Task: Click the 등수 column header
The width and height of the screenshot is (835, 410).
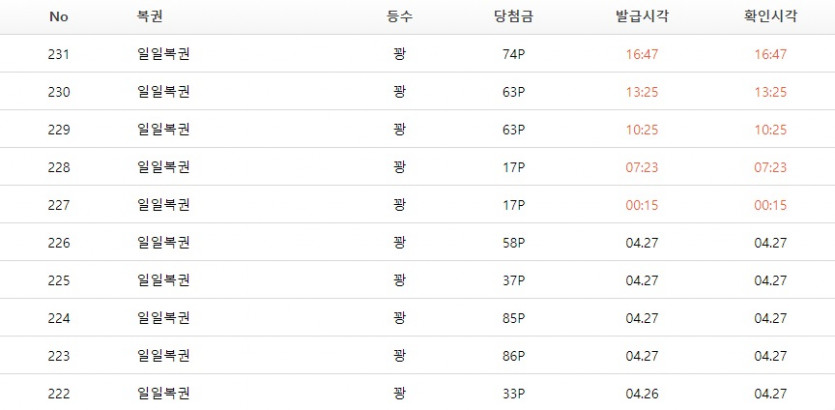Action: pos(400,17)
